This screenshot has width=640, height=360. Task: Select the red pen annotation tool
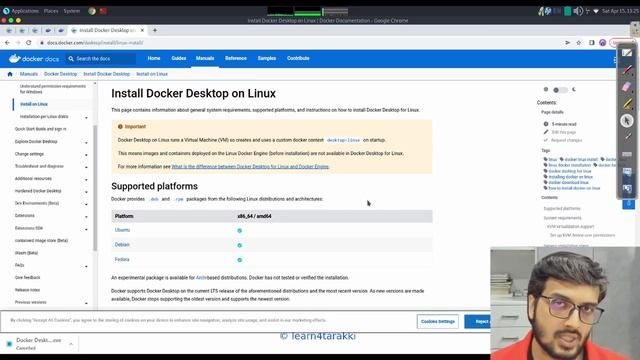click(627, 70)
